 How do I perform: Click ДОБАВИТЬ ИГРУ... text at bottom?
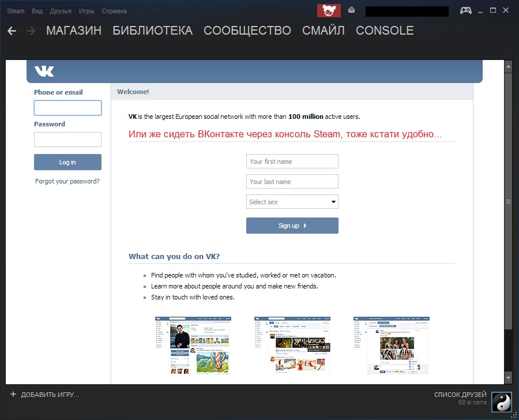pyautogui.click(x=50, y=395)
